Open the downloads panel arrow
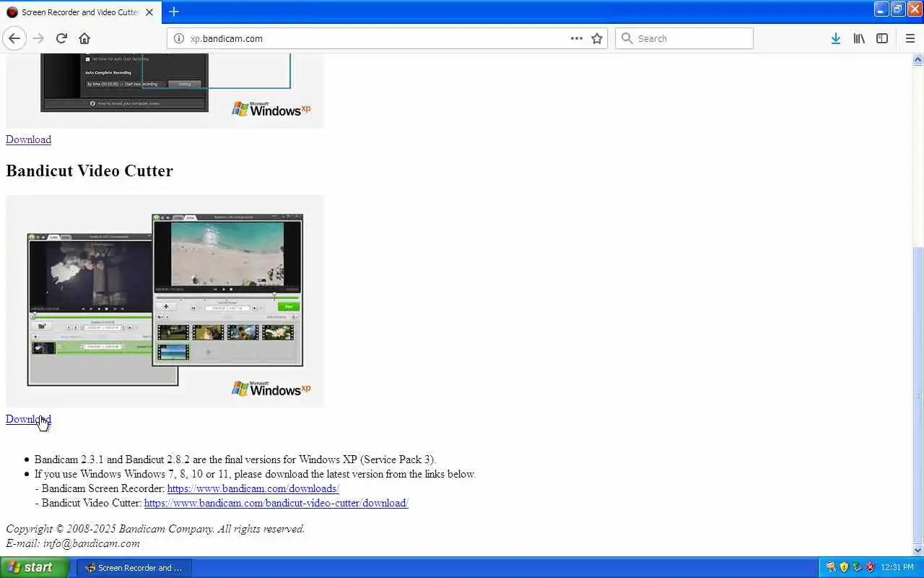This screenshot has height=578, width=924. 835,38
